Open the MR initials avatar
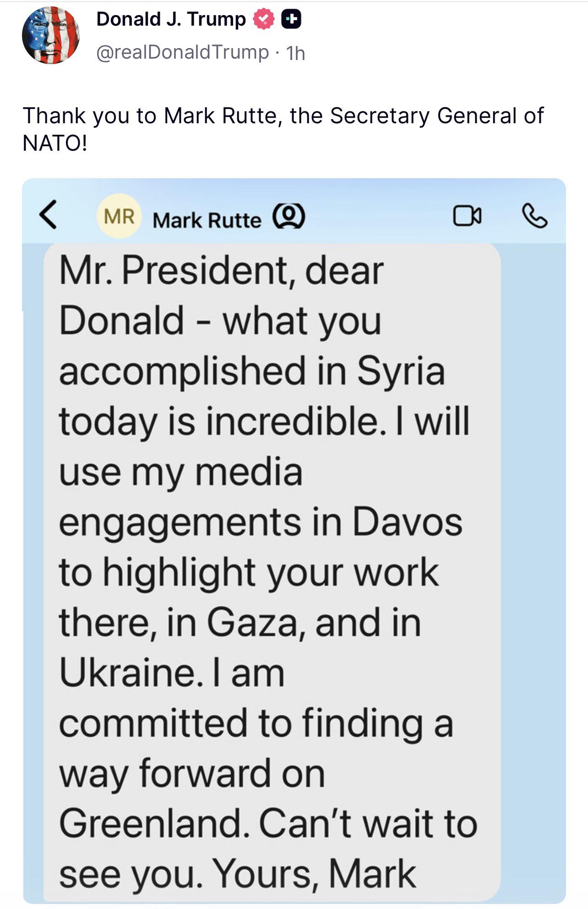This screenshot has height=909, width=588. pos(119,216)
